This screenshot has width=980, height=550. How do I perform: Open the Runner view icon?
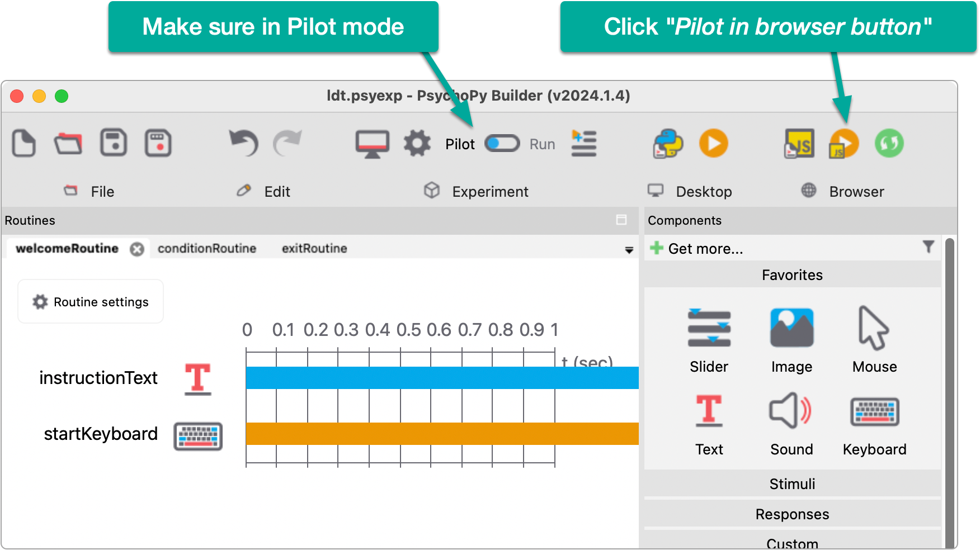(584, 143)
